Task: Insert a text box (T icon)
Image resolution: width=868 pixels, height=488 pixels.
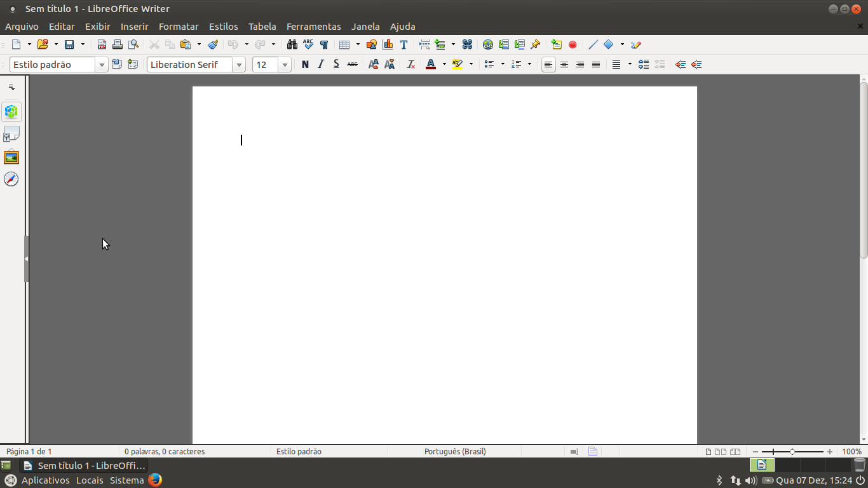Action: pos(403,44)
